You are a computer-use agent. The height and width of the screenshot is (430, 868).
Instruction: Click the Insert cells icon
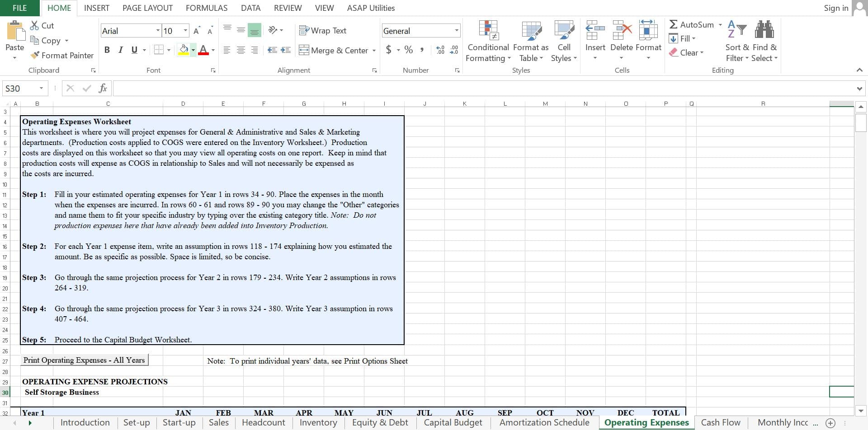coord(595,30)
